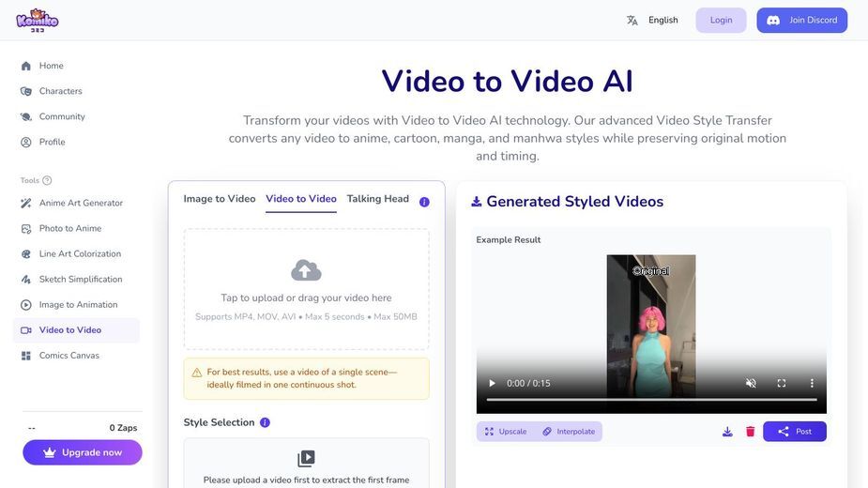This screenshot has width=868, height=488.
Task: Open the Style Selection info icon
Action: [266, 422]
